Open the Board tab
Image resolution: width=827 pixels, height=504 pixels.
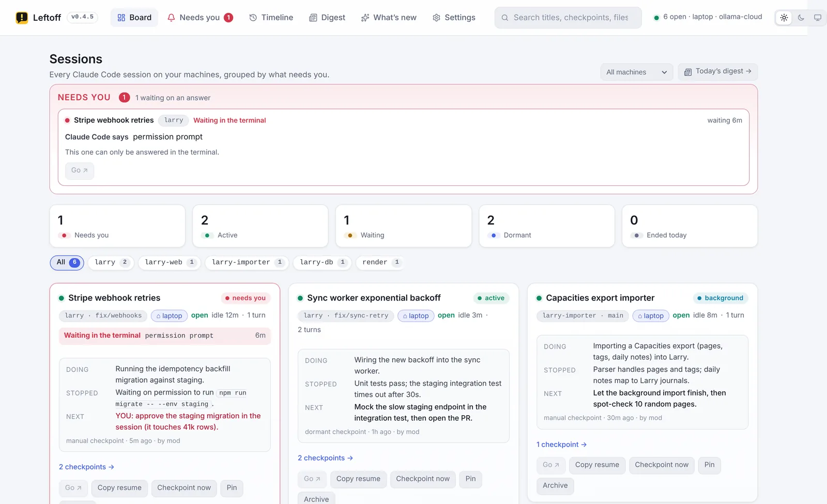click(134, 18)
